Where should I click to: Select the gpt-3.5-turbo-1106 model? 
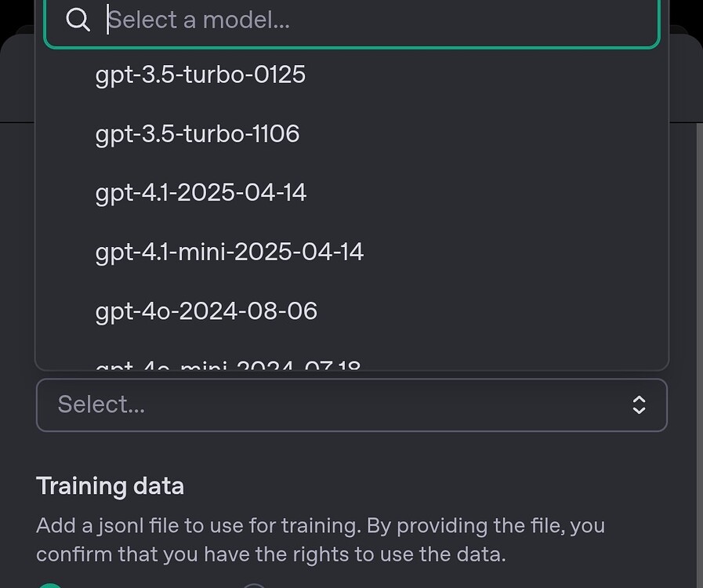click(197, 134)
